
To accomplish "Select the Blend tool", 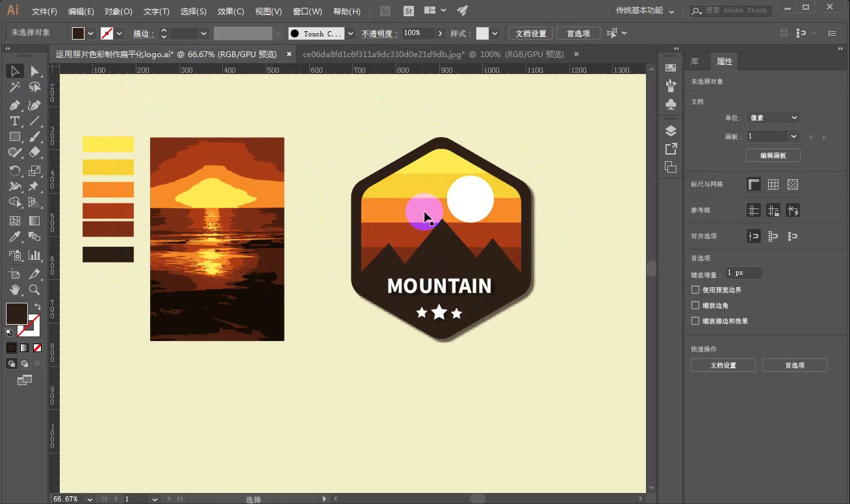I will 34,236.
